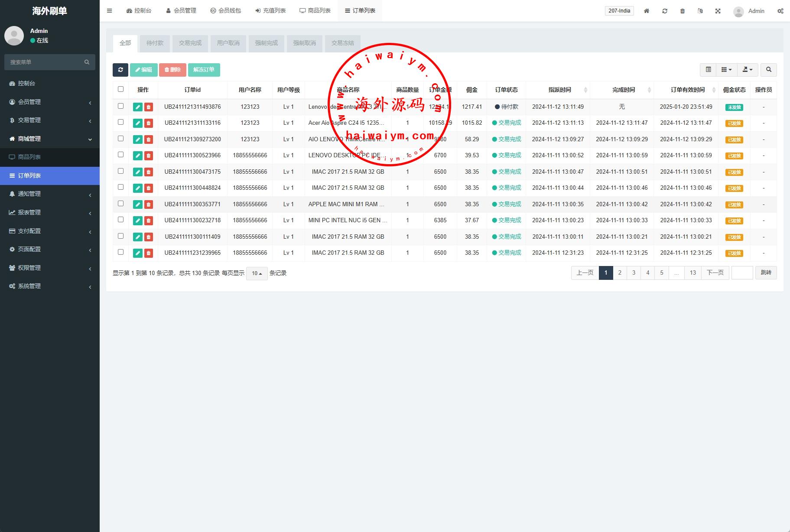Check the select-all checkbox in the table header
Image resolution: width=790 pixels, height=532 pixels.
(121, 89)
